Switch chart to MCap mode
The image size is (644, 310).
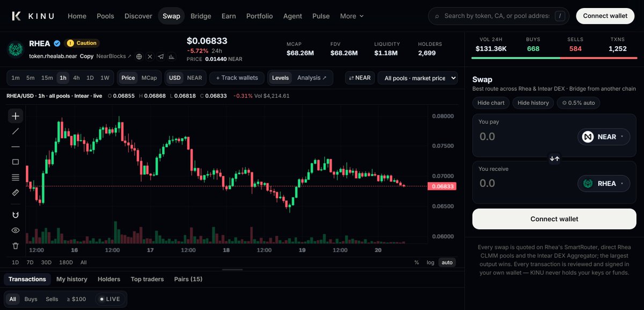point(149,78)
